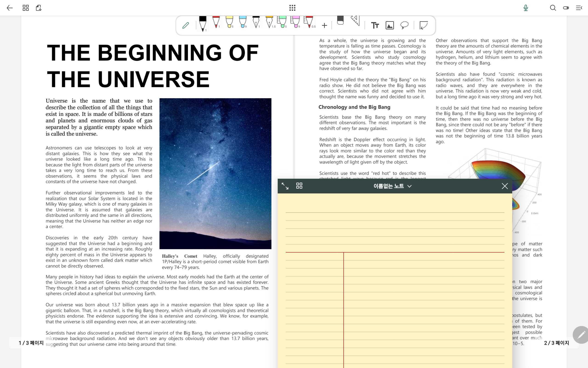Toggle the view mode switch in the top bar
Viewport: 588px width, 368px height.
566,8
